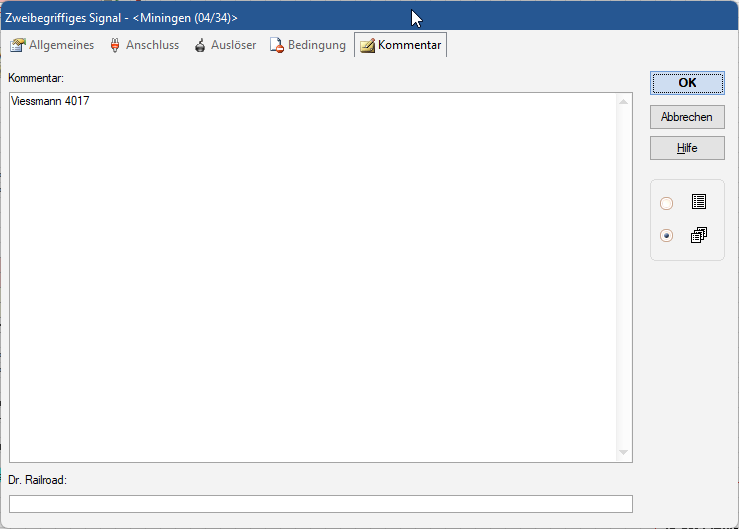Click the Bedingung tab icon
Image resolution: width=739 pixels, height=529 pixels.
tap(277, 46)
